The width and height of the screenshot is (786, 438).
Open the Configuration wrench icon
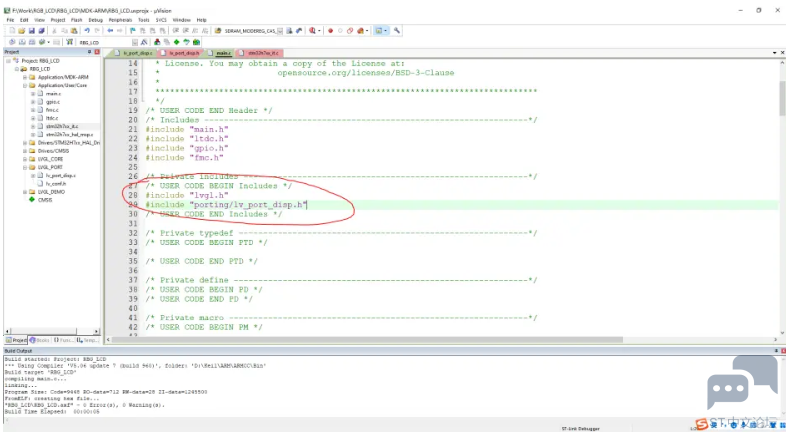click(397, 31)
